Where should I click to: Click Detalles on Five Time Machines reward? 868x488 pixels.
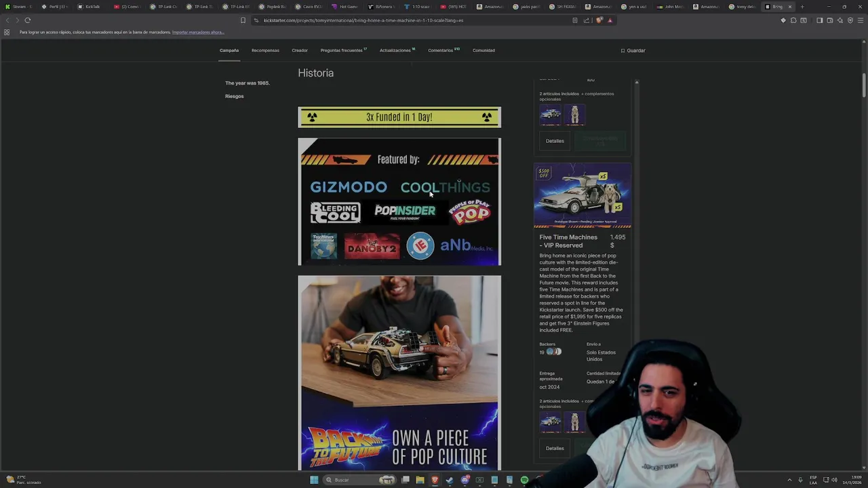555,448
